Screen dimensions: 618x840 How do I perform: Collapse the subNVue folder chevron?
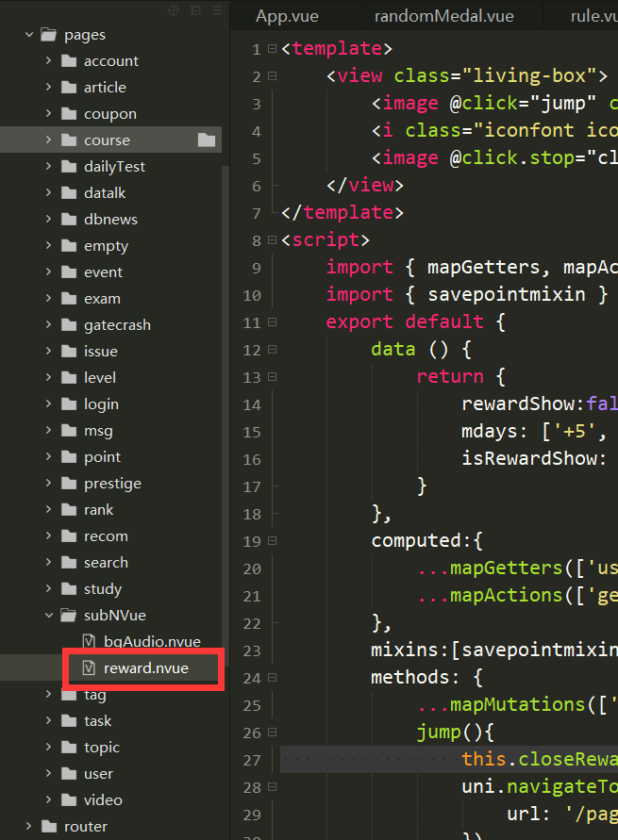(49, 615)
